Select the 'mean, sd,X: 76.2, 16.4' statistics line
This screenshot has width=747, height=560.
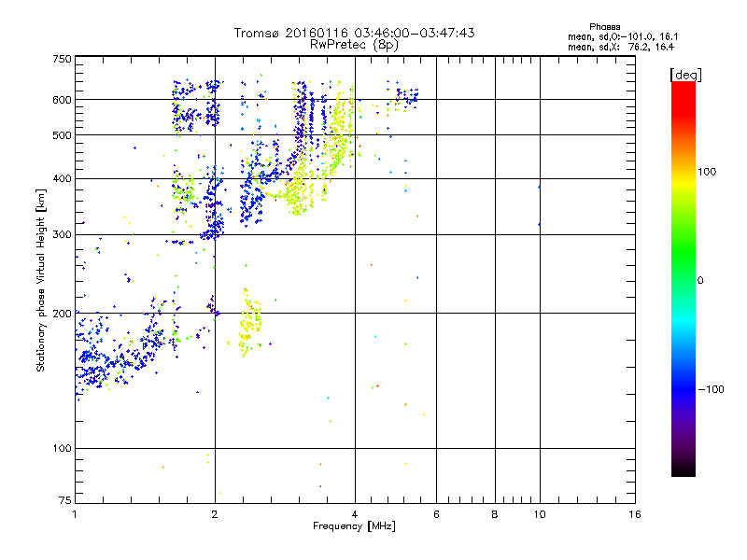tap(621, 47)
